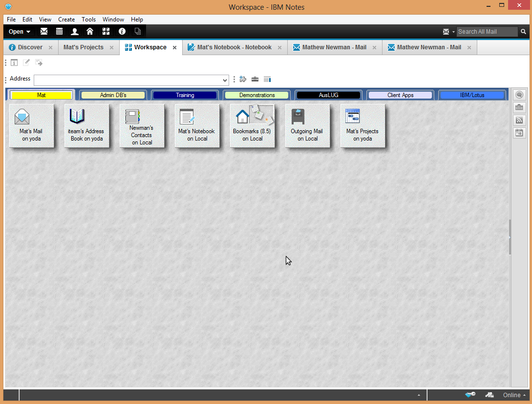Image resolution: width=532 pixels, height=404 pixels.
Task: Switch to the Discover tab
Action: coord(30,47)
